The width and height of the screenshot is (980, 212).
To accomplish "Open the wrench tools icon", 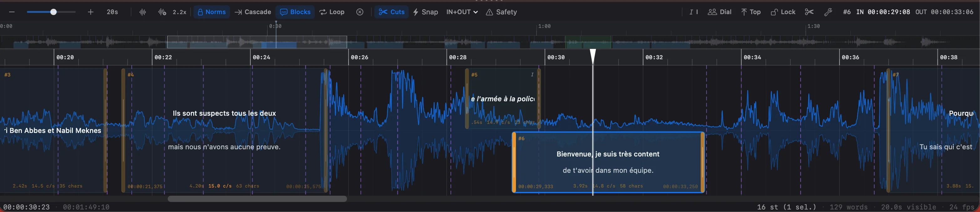I will click(x=828, y=12).
